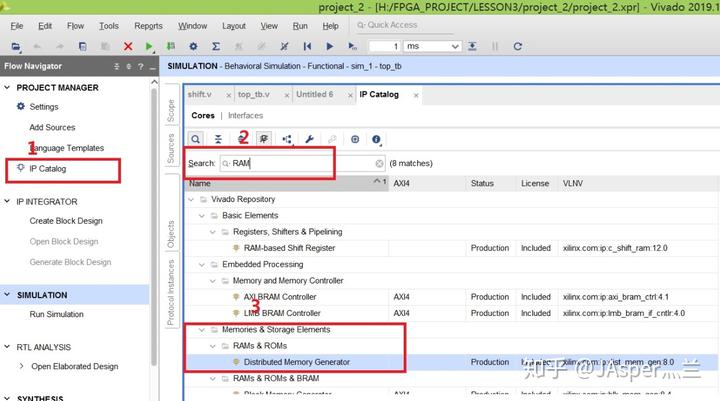The height and width of the screenshot is (401, 720).
Task: Close the shift.v tab
Action: [x=229, y=95]
